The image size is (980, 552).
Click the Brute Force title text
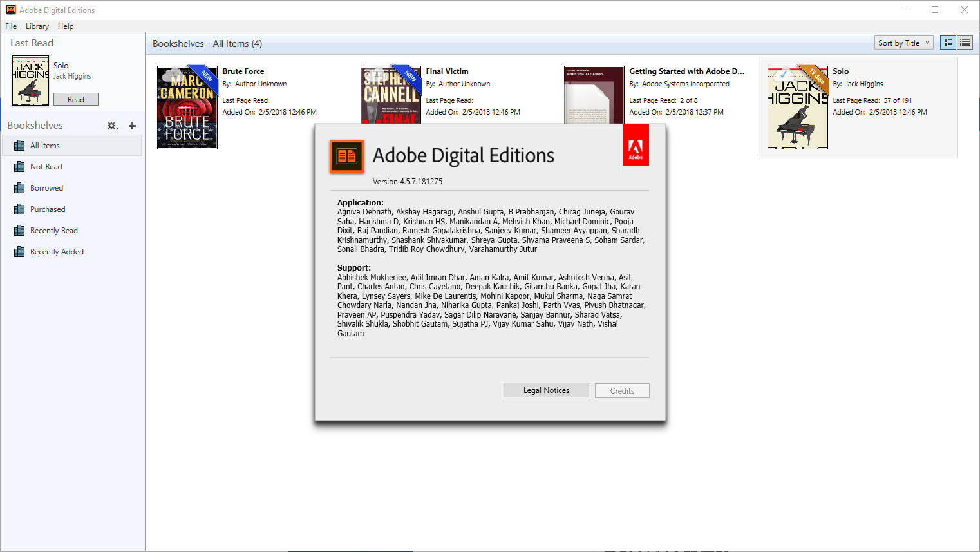click(243, 71)
